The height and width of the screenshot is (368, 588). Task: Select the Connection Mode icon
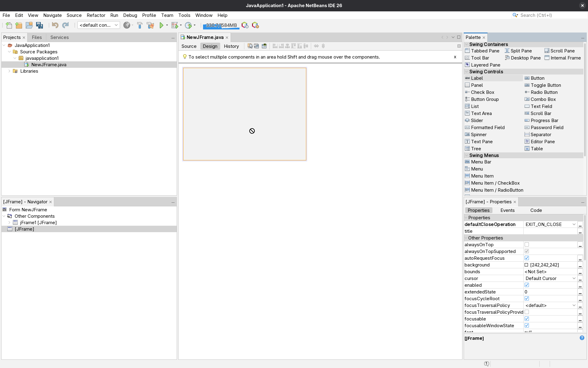tap(257, 46)
